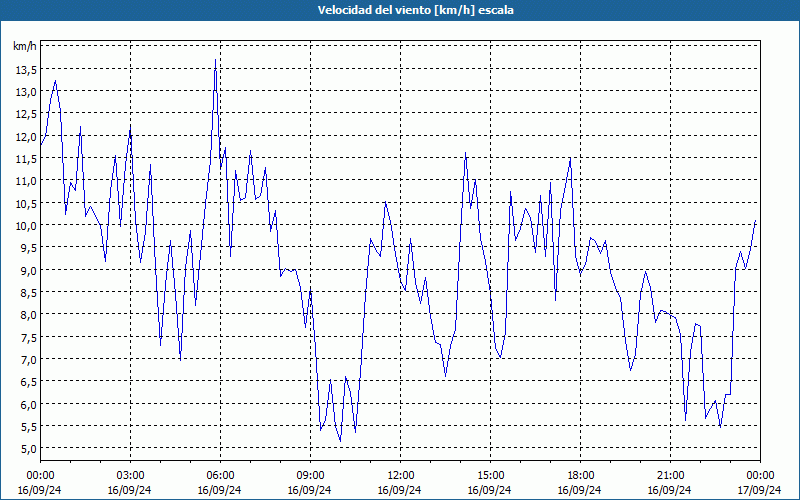Click the 06:00 time axis label
This screenshot has height=500, width=800.
220,476
